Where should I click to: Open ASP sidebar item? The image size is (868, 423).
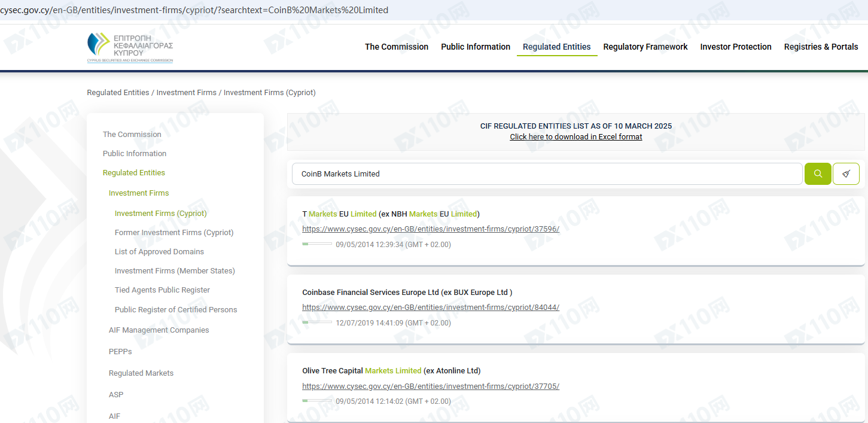116,395
